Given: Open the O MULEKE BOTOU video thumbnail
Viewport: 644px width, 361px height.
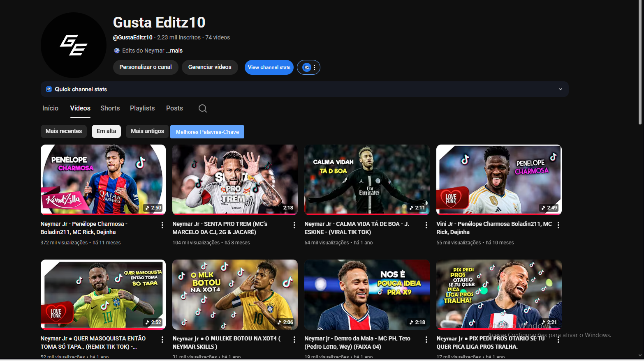Looking at the screenshot, I should click(235, 294).
